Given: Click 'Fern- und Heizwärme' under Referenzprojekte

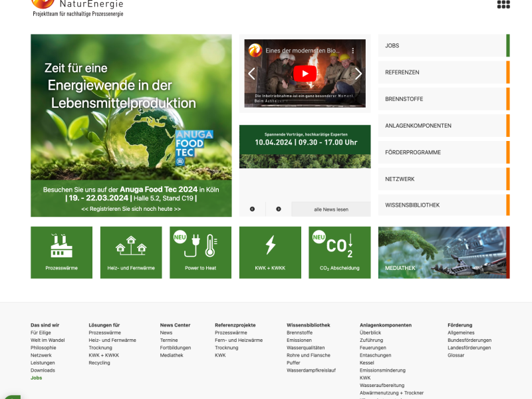Looking at the screenshot, I should tap(239, 340).
